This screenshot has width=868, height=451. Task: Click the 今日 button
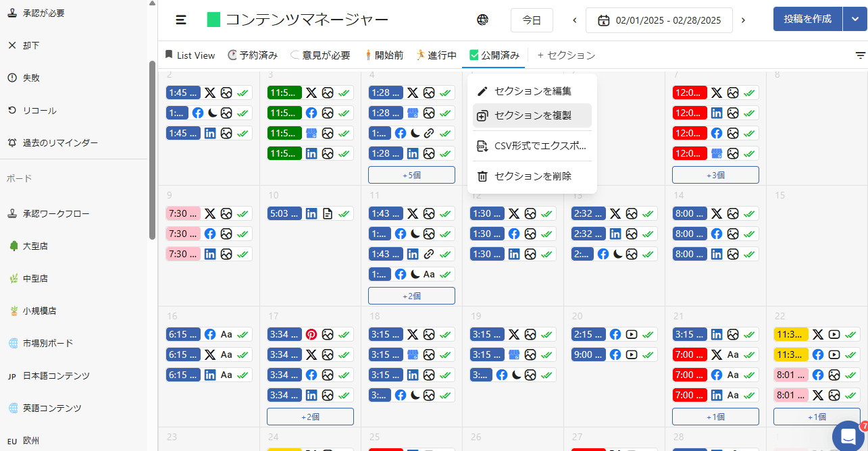tap(532, 20)
